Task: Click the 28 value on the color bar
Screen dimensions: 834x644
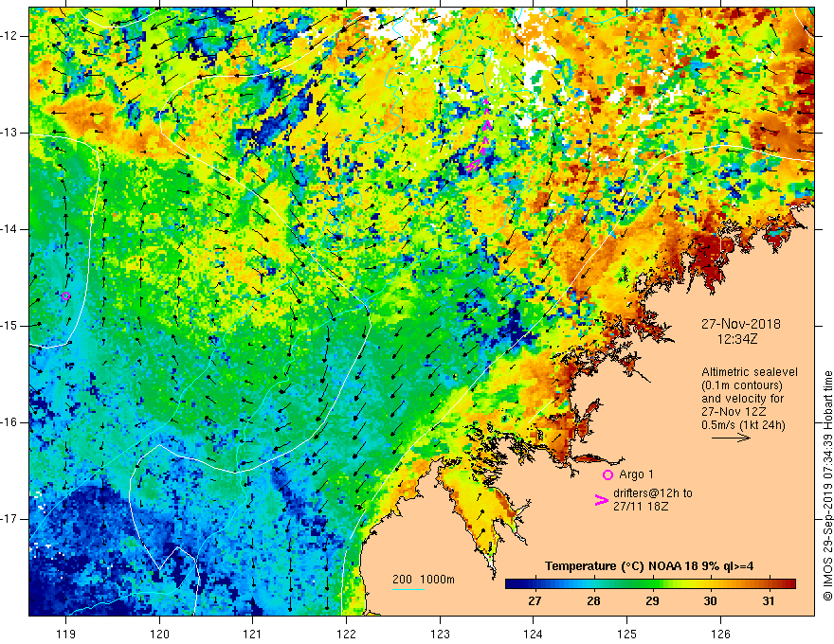Action: [x=593, y=601]
